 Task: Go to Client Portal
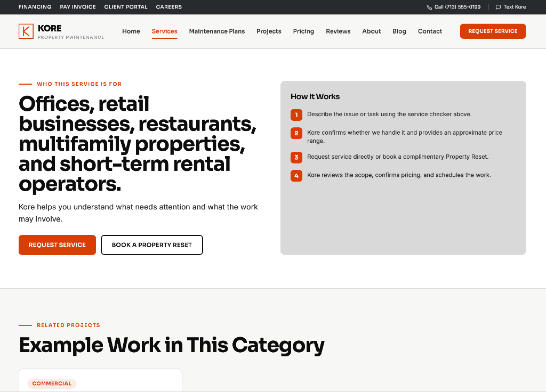click(x=126, y=7)
